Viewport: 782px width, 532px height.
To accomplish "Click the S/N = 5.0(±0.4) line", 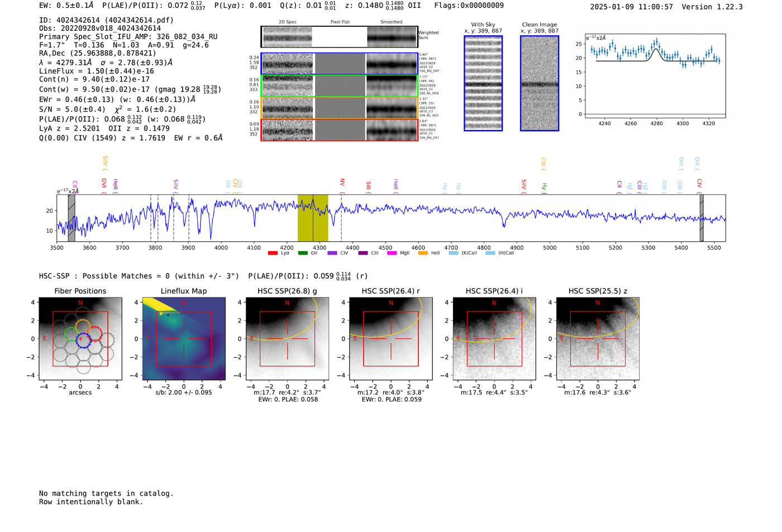I will 107,109.
